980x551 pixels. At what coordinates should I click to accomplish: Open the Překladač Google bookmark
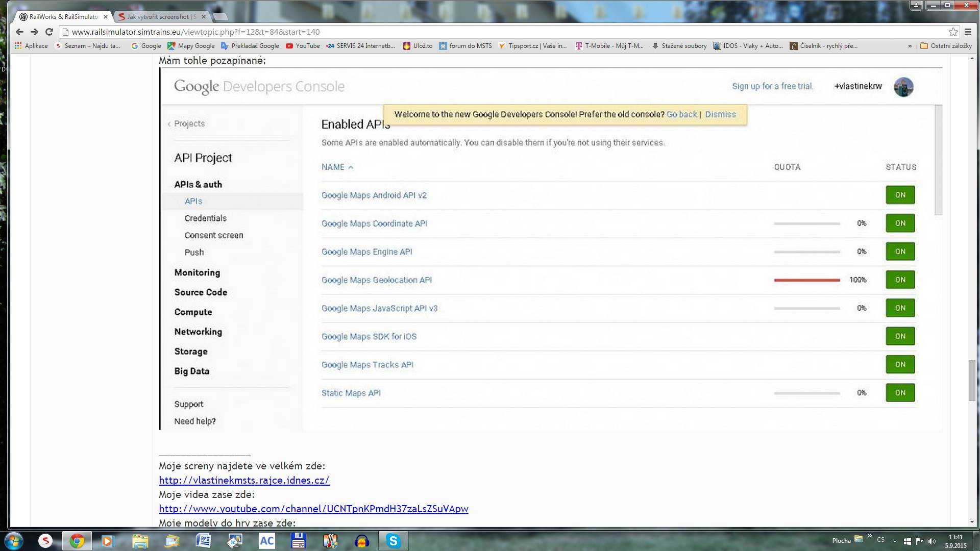coord(250,46)
